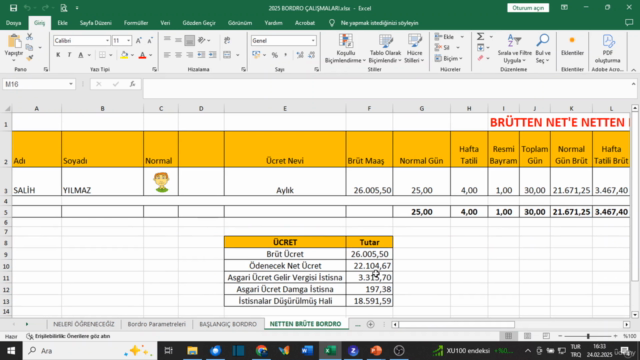Toggle wrap text
The width and height of the screenshot is (640, 360).
[x=227, y=40]
